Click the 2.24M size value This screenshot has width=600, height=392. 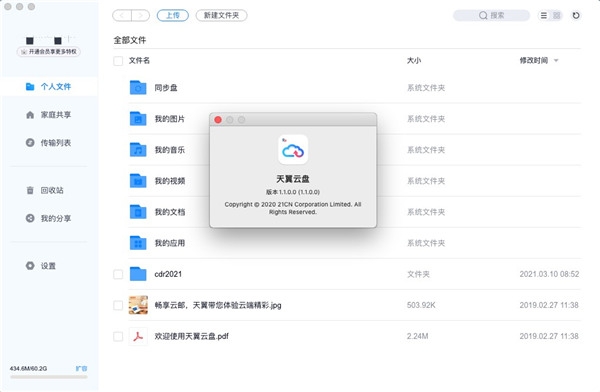[417, 336]
